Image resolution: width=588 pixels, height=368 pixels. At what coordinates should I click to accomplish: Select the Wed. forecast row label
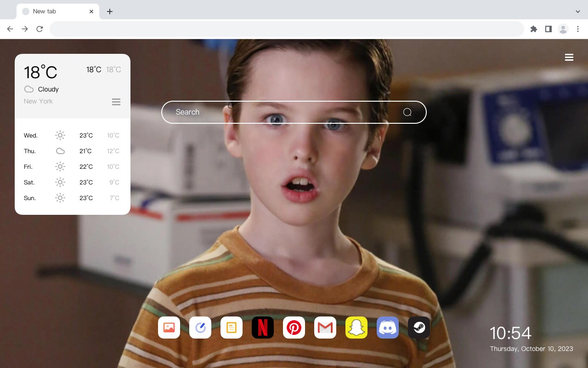click(x=31, y=135)
